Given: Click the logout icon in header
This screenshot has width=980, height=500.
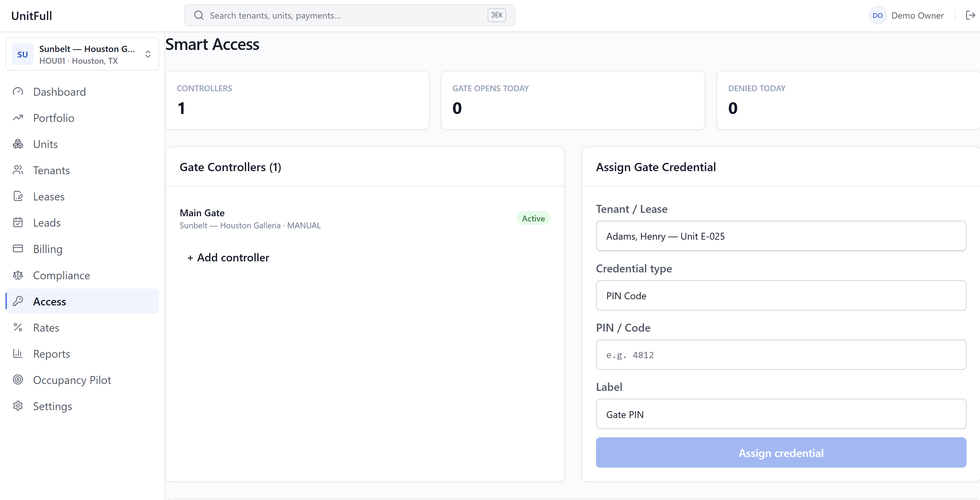Looking at the screenshot, I should (x=970, y=15).
